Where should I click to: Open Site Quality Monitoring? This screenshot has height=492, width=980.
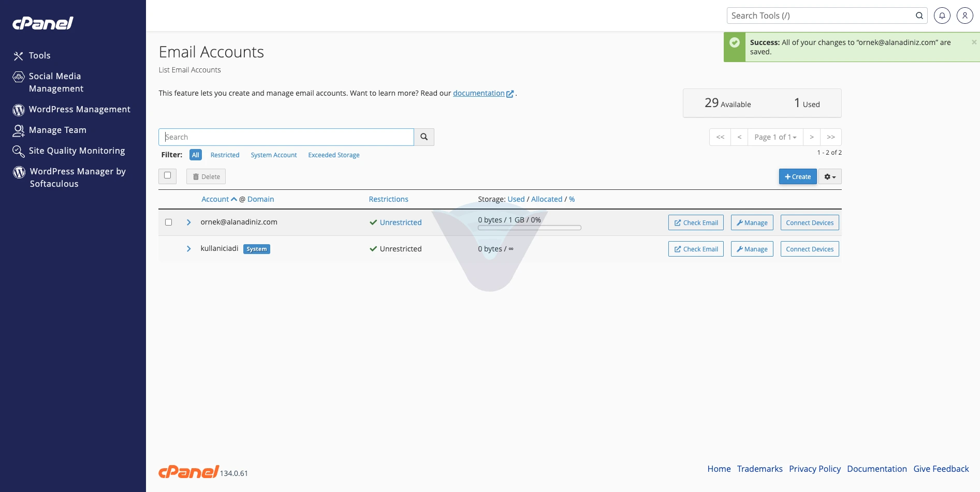[x=69, y=151]
